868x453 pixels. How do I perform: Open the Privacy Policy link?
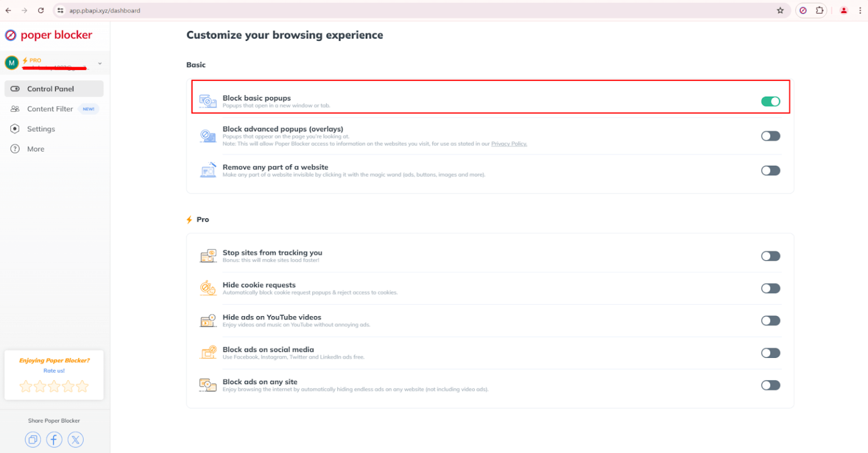pyautogui.click(x=509, y=144)
